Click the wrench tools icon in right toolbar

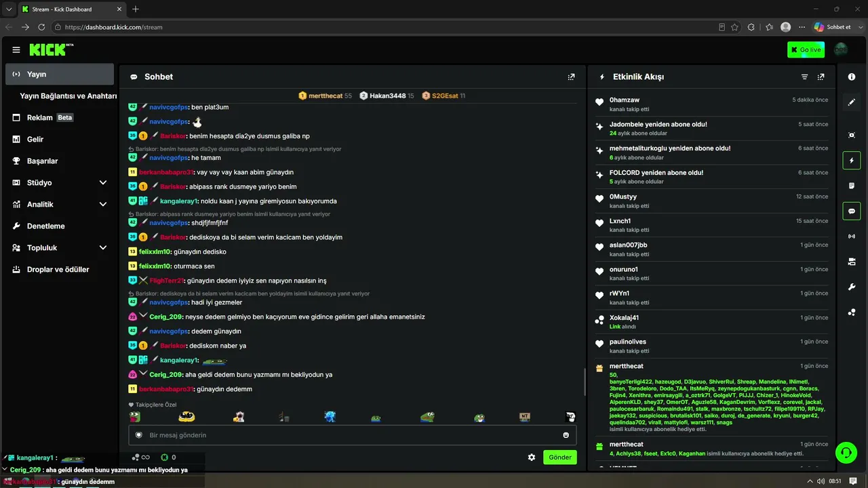[852, 287]
